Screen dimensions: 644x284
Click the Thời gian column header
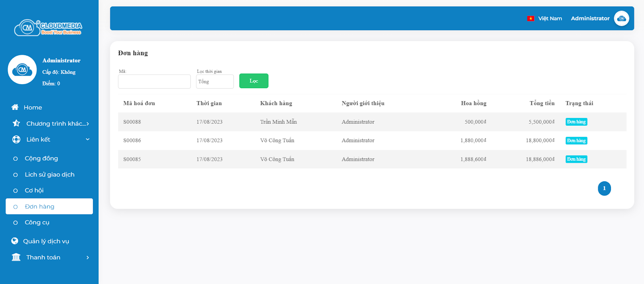(x=209, y=103)
